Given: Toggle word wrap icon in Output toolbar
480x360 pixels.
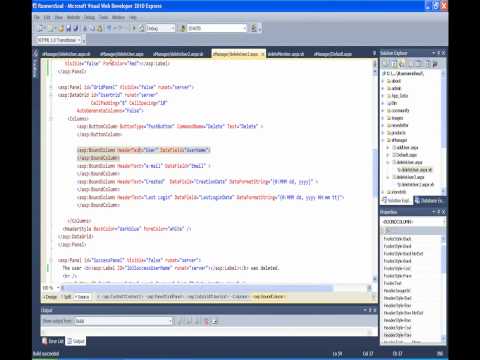Looking at the screenshot, I should tap(214, 321).
